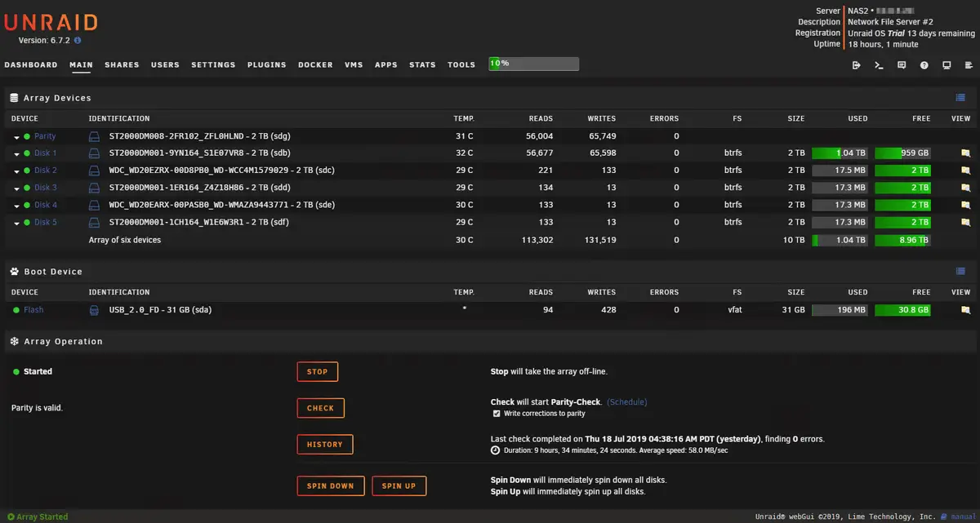Open parity check History
The width and height of the screenshot is (980, 523).
(x=324, y=445)
